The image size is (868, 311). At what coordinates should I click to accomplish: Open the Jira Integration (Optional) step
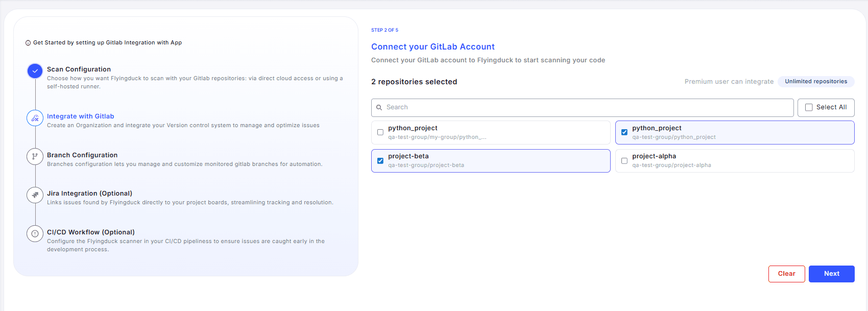coord(89,194)
